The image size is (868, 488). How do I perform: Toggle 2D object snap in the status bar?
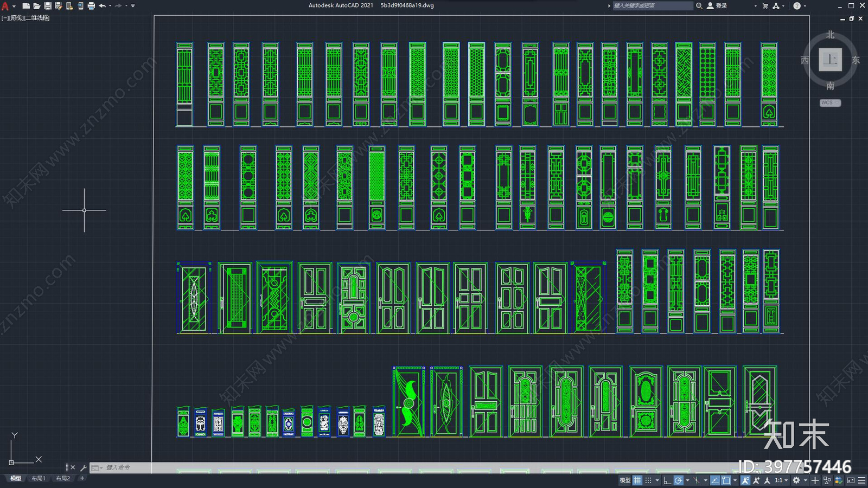(x=726, y=480)
